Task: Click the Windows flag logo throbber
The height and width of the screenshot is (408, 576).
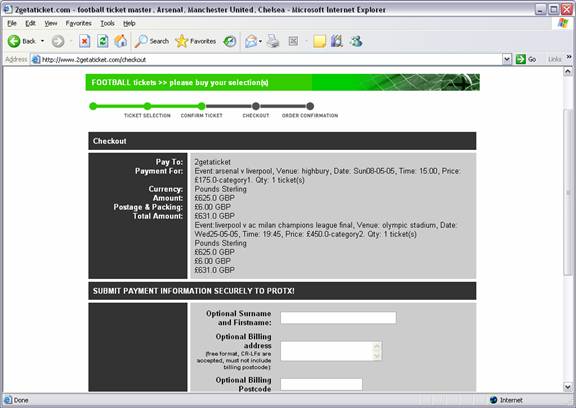Action: pyautogui.click(x=563, y=23)
